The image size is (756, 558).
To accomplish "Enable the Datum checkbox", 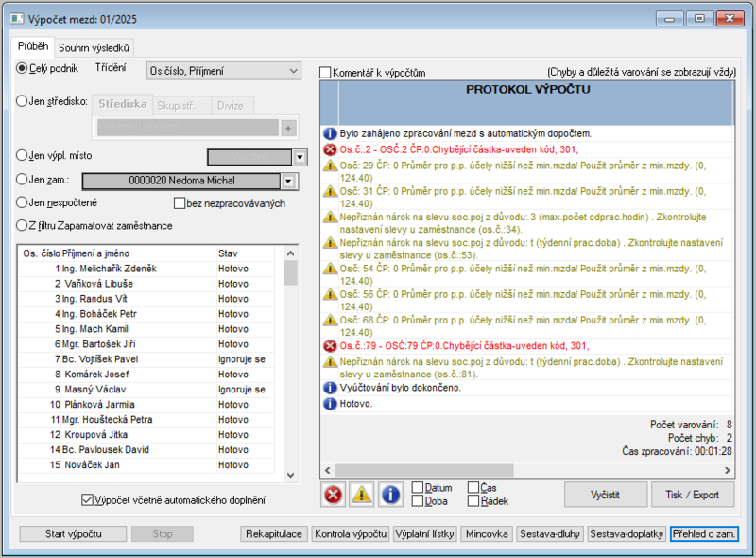I will click(418, 487).
